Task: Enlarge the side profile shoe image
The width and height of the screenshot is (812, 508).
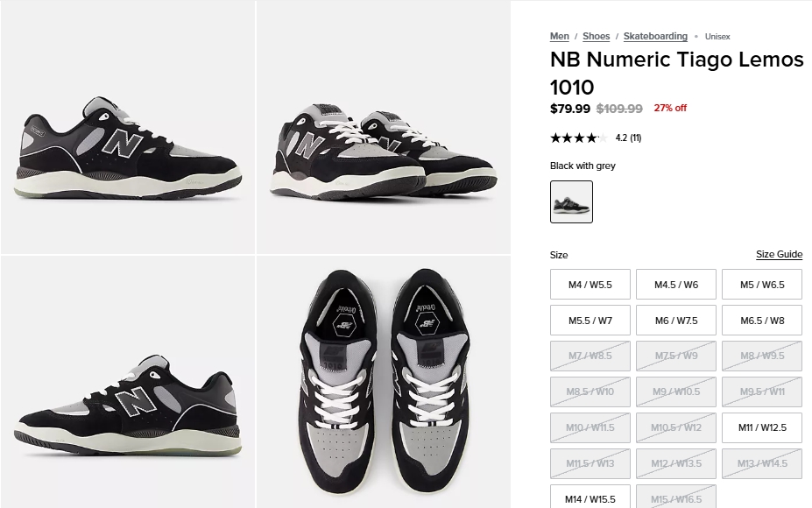Action: [x=128, y=127]
